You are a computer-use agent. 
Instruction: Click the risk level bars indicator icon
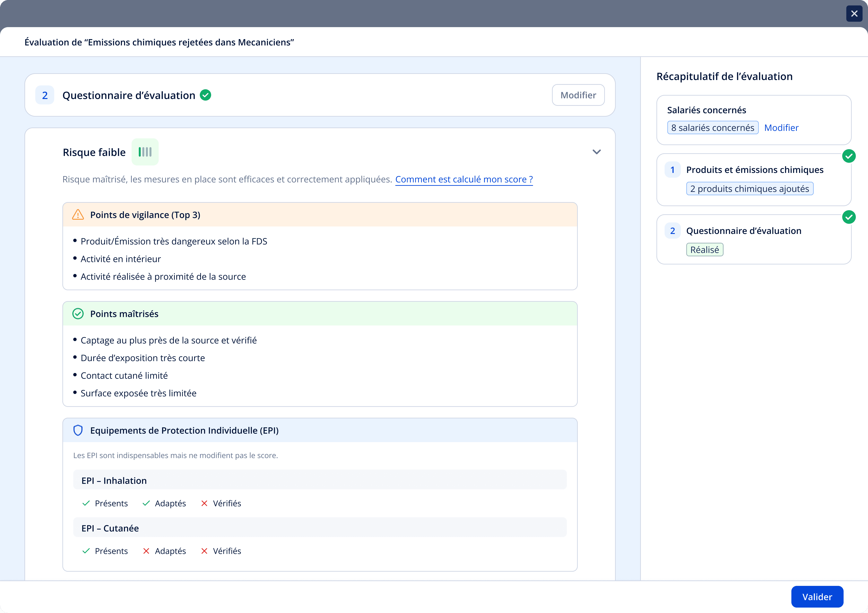click(x=145, y=152)
